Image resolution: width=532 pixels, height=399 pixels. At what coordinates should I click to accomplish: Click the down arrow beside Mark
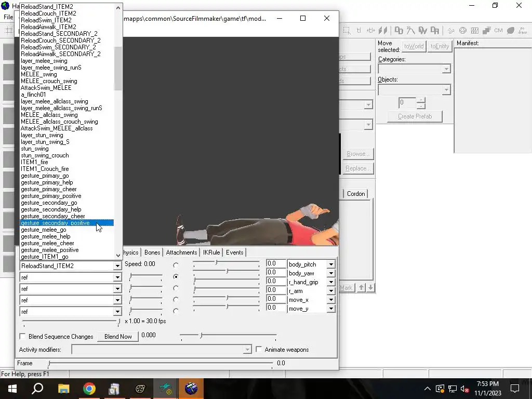(x=370, y=288)
